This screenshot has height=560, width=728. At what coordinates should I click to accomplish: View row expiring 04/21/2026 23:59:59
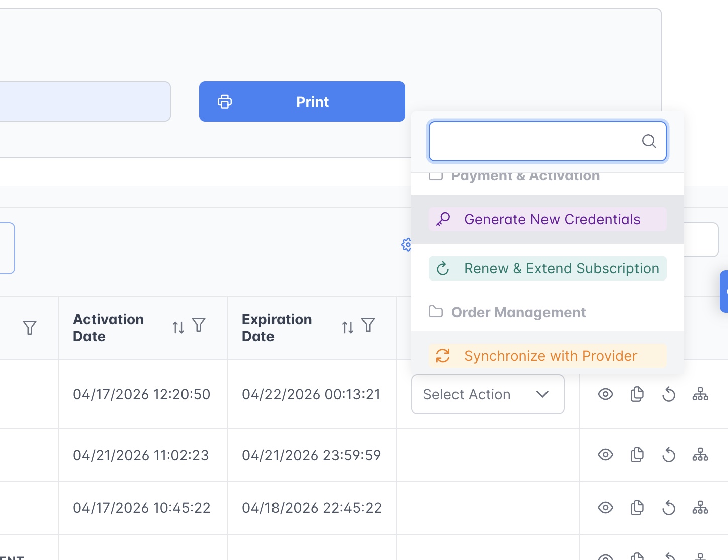(605, 455)
